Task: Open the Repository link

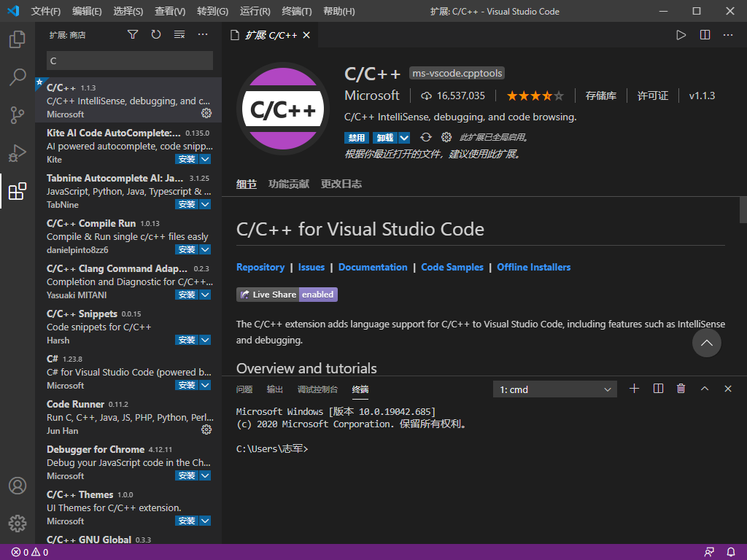Action: pyautogui.click(x=260, y=267)
